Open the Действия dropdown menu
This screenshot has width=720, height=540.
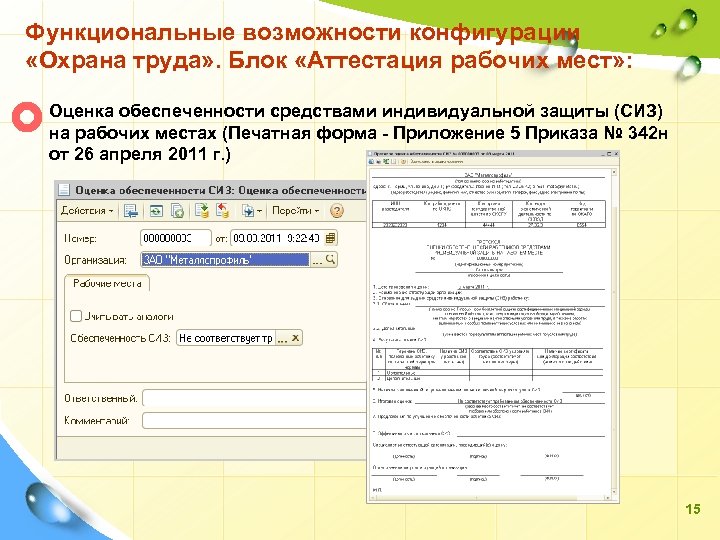point(87,211)
